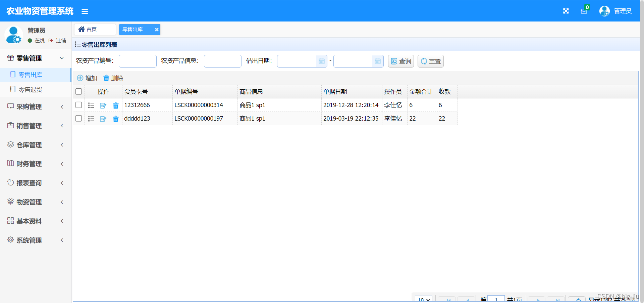The image size is (644, 303).
Task: Focus the 农资产品编号 input field
Action: (x=138, y=61)
